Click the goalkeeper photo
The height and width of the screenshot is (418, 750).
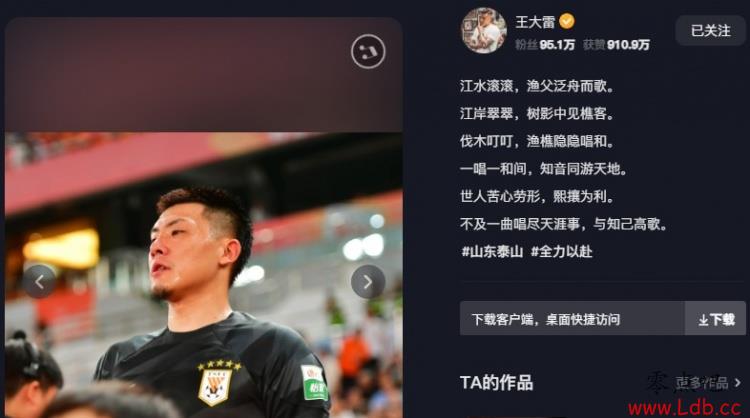(204, 275)
